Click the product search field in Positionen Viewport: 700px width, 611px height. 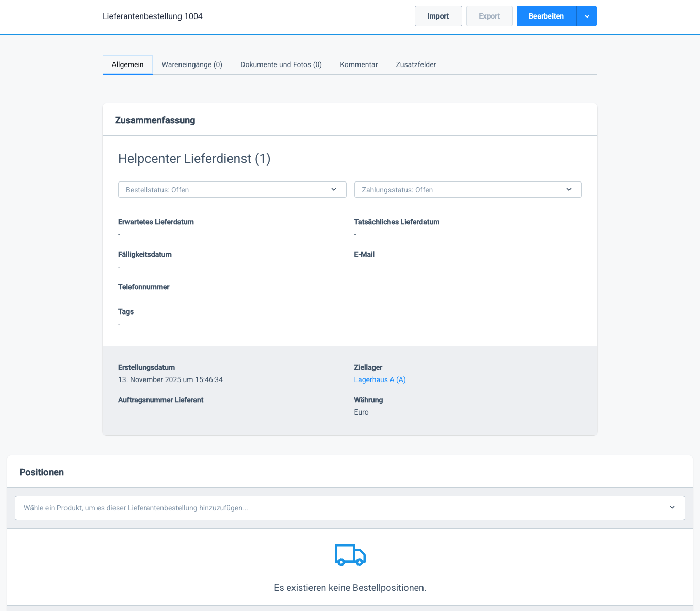click(x=340, y=508)
